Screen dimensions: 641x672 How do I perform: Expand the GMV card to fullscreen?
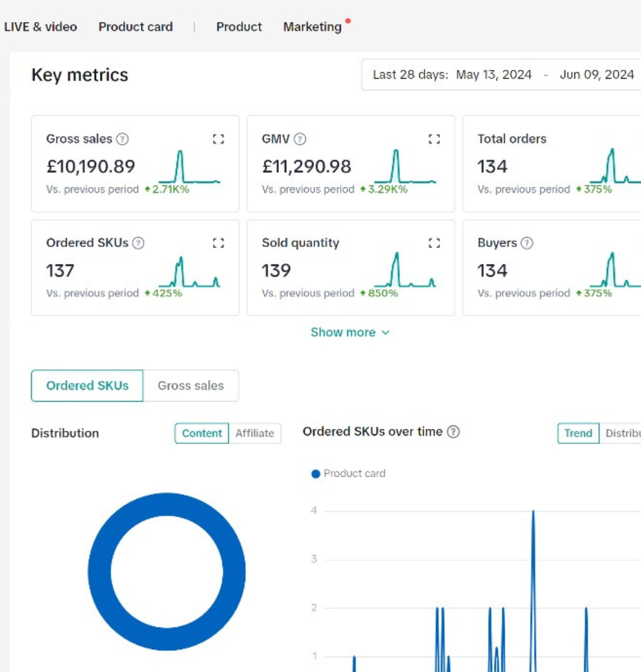434,139
